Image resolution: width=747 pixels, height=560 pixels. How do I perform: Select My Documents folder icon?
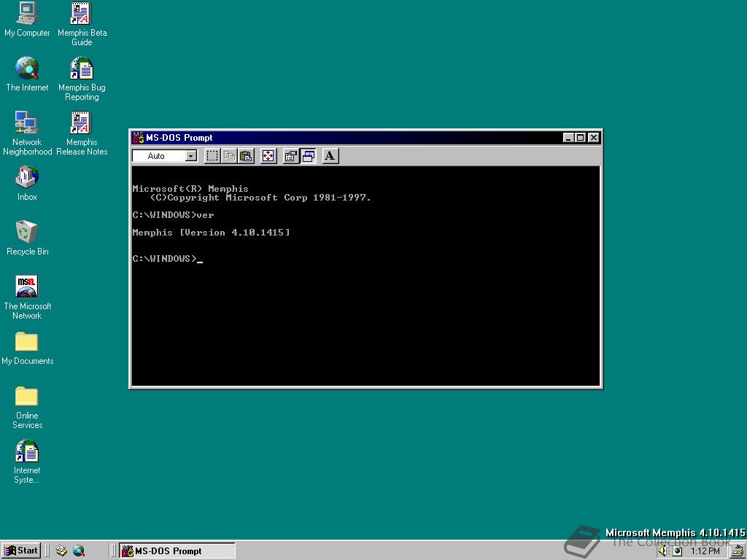tap(27, 348)
